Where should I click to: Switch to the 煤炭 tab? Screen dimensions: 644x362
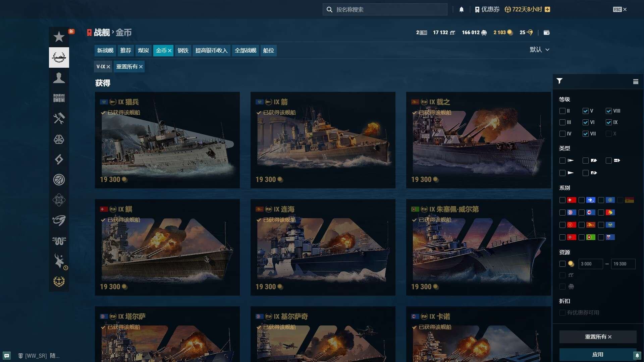[x=143, y=51]
